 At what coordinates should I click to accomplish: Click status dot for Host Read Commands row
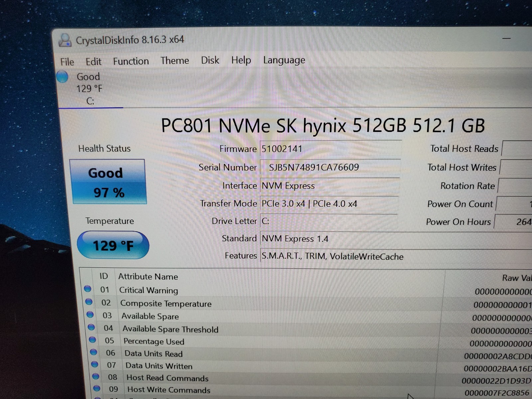point(96,376)
